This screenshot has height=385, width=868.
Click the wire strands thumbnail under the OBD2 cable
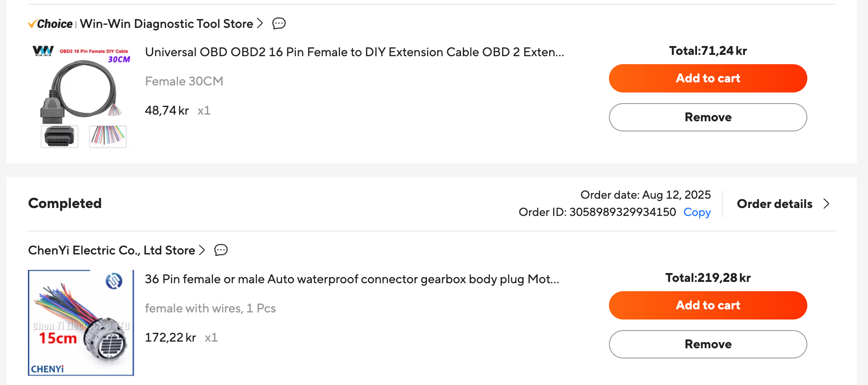108,137
